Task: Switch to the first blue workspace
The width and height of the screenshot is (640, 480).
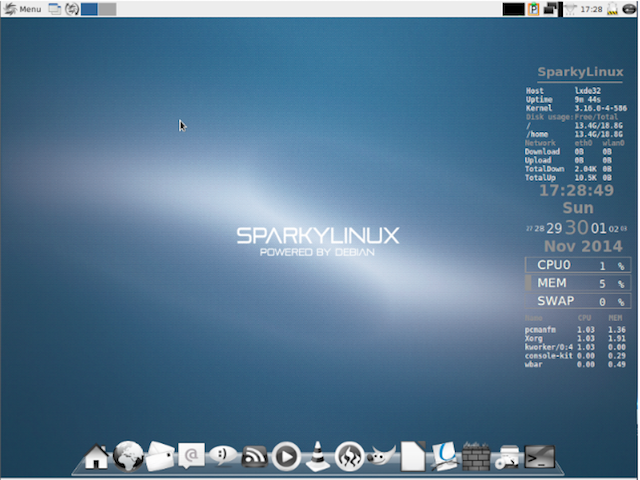Action: 89,9
